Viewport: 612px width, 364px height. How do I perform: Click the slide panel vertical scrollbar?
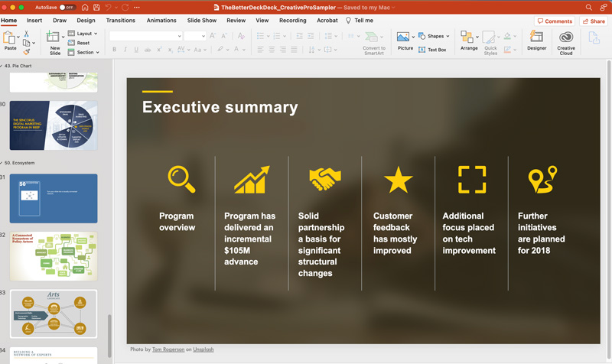109,336
